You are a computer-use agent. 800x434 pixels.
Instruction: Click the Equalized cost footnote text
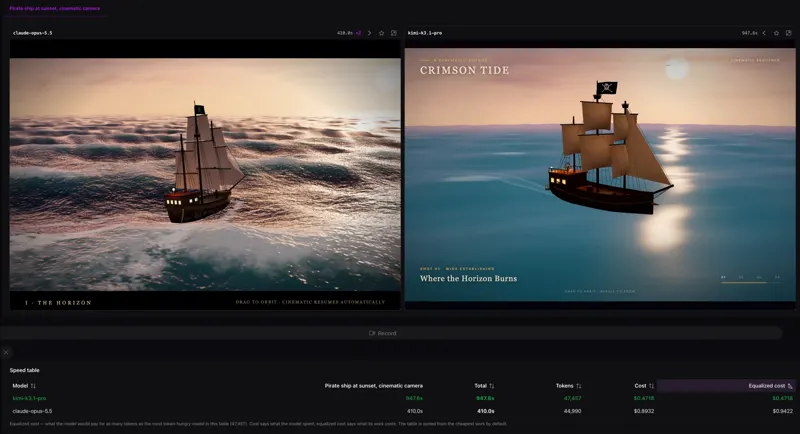click(258, 424)
